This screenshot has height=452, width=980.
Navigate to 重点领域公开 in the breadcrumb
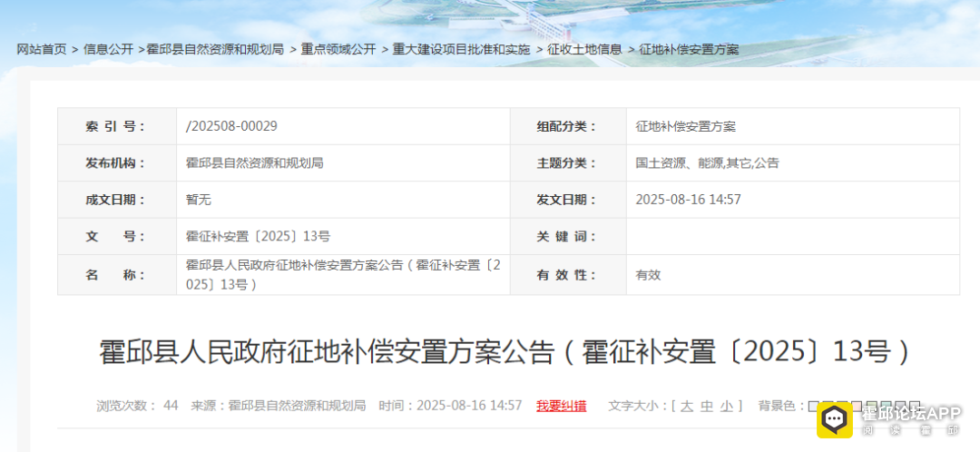[x=338, y=49]
